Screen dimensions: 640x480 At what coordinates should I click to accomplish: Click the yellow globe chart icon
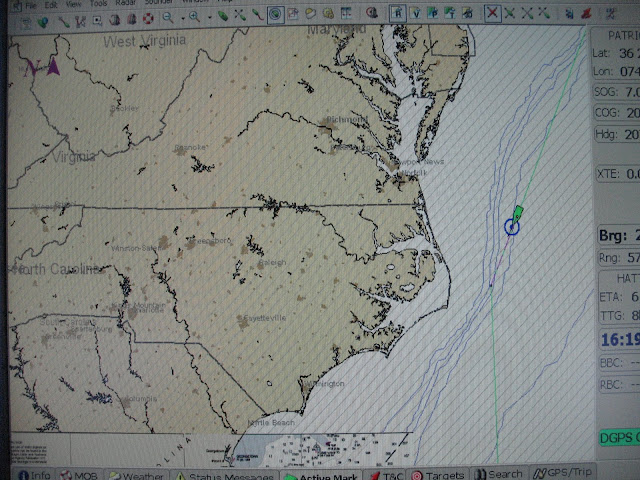click(311, 14)
